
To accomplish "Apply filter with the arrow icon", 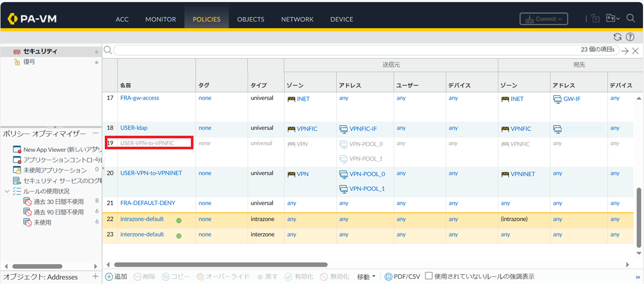I will [625, 51].
